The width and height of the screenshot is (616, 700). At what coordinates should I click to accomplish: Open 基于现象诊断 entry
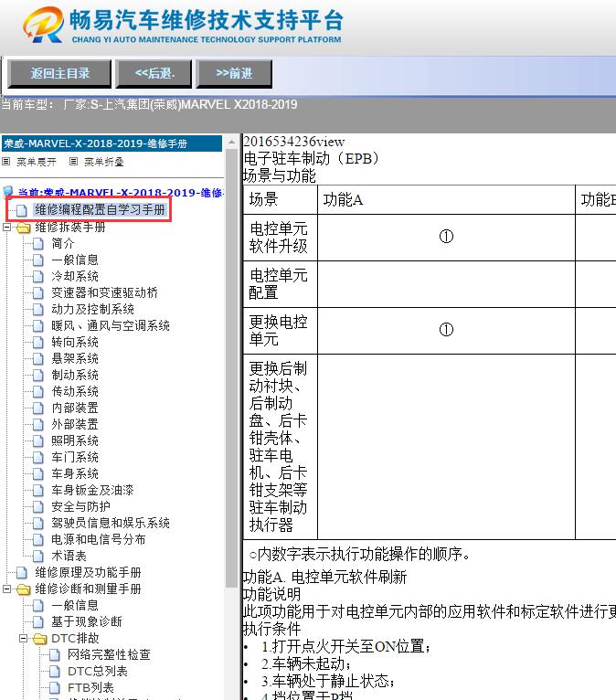pos(86,621)
